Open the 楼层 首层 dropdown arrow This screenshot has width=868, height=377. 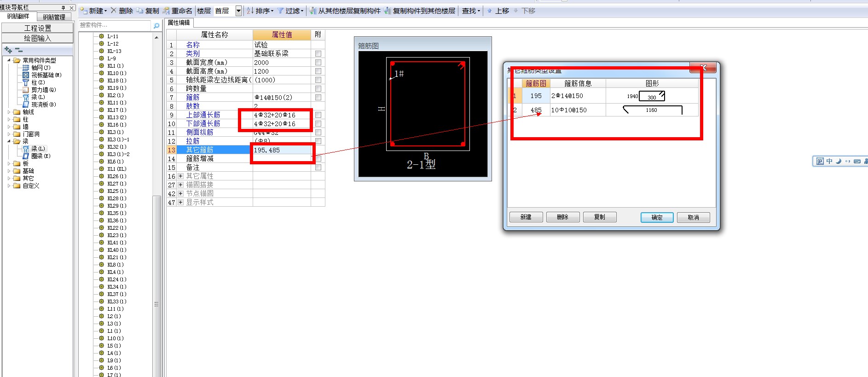click(238, 11)
